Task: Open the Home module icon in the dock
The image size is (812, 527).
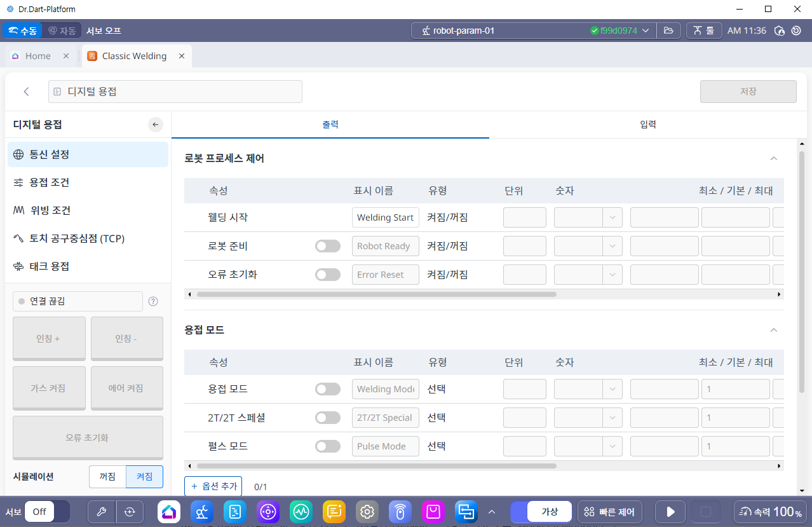Action: tap(169, 512)
